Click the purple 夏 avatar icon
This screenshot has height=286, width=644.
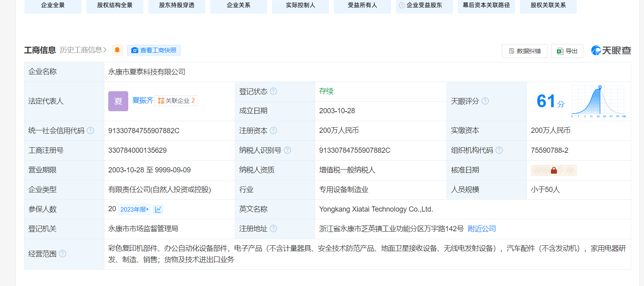(x=118, y=101)
